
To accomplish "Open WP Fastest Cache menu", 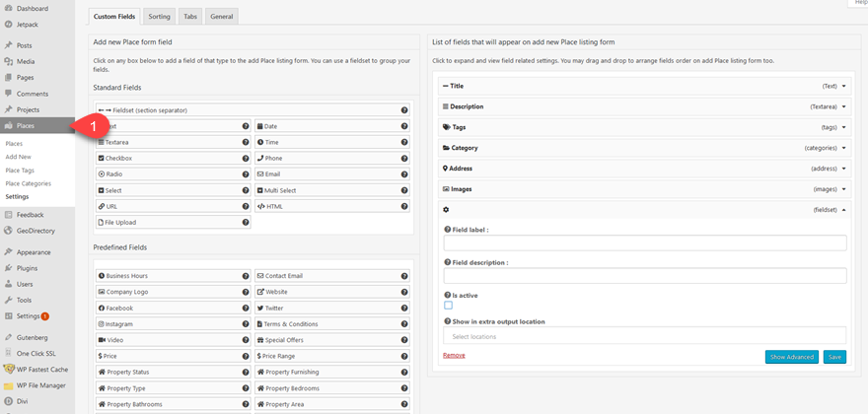I will (x=37, y=370).
